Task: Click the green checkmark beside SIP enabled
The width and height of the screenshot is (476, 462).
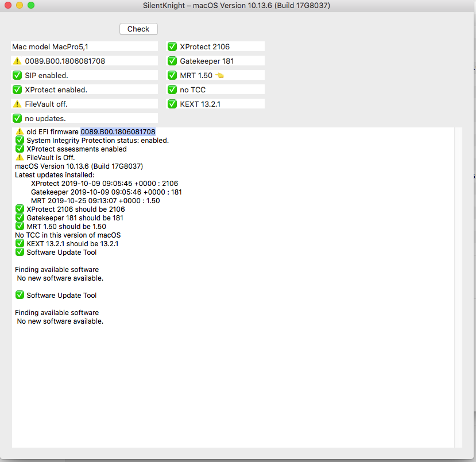Action: 17,75
